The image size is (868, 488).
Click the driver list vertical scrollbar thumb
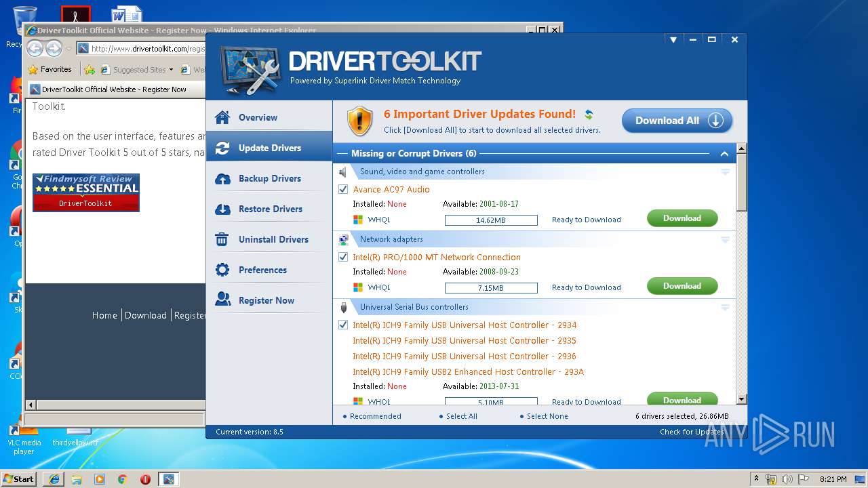point(742,182)
